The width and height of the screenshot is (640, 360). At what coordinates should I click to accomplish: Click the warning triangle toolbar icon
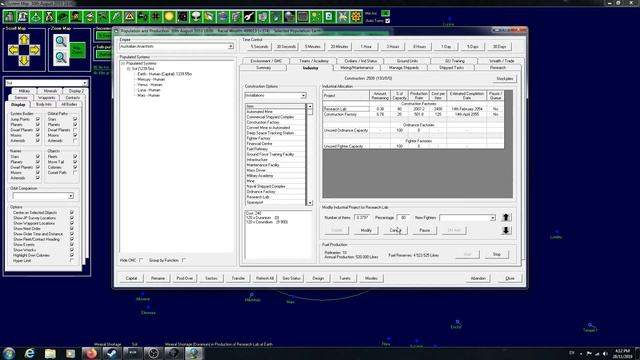129,17
